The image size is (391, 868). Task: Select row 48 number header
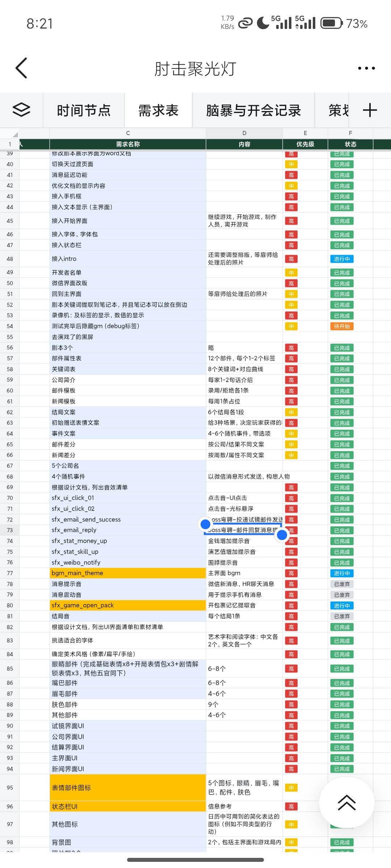click(10, 259)
